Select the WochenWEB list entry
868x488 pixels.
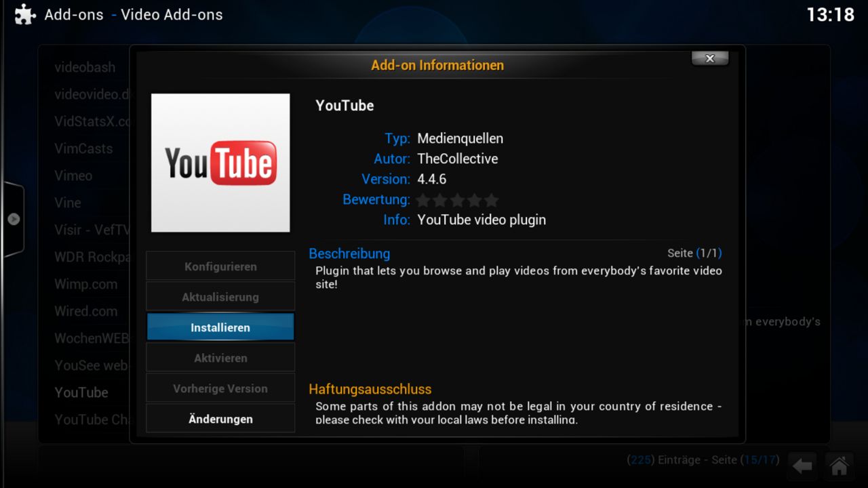tap(92, 338)
